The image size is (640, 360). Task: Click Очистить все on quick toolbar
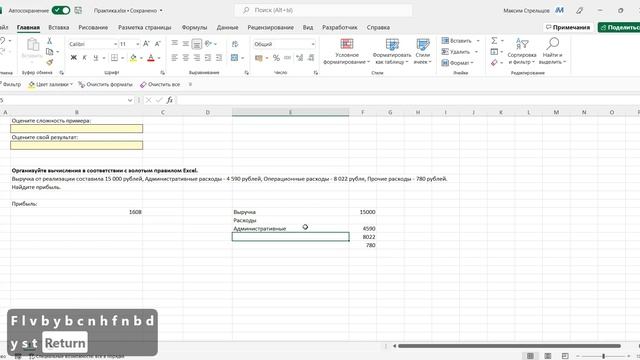click(x=160, y=84)
